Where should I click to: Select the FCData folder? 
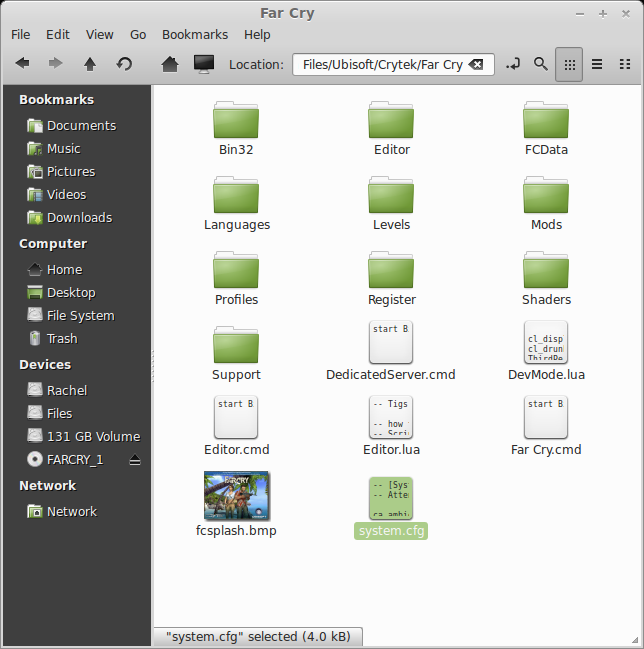tap(546, 128)
